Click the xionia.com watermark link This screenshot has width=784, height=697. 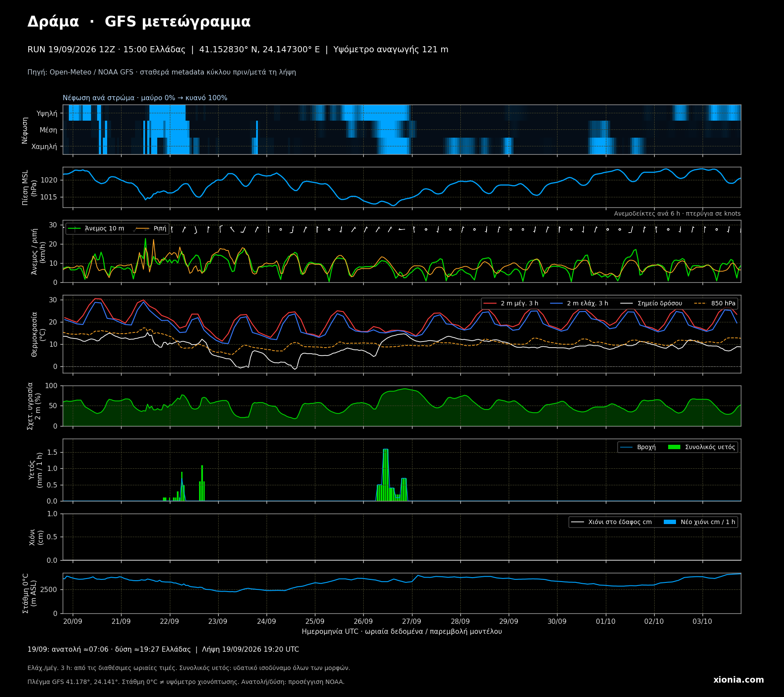click(738, 680)
